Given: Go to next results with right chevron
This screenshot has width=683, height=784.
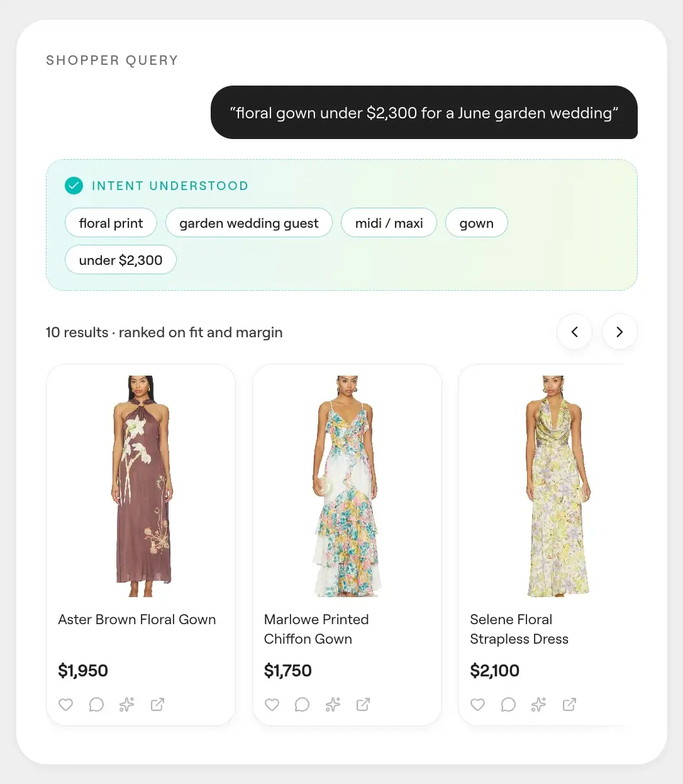Looking at the screenshot, I should point(619,332).
